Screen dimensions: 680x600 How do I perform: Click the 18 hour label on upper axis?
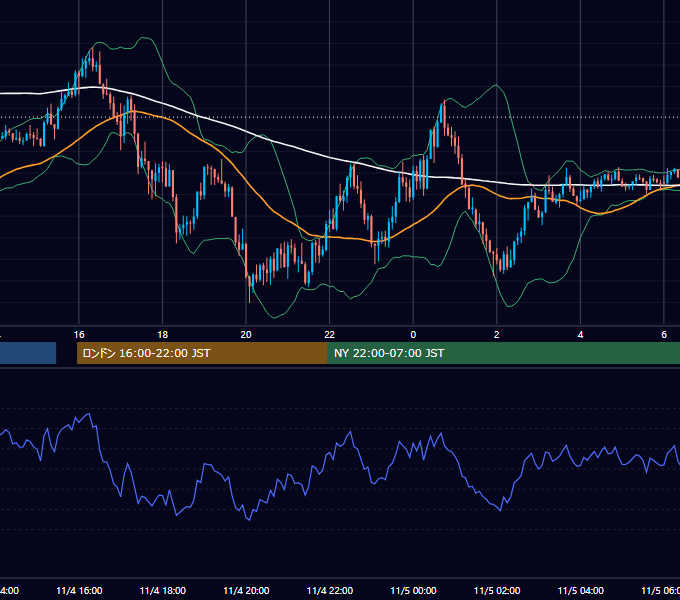163,335
